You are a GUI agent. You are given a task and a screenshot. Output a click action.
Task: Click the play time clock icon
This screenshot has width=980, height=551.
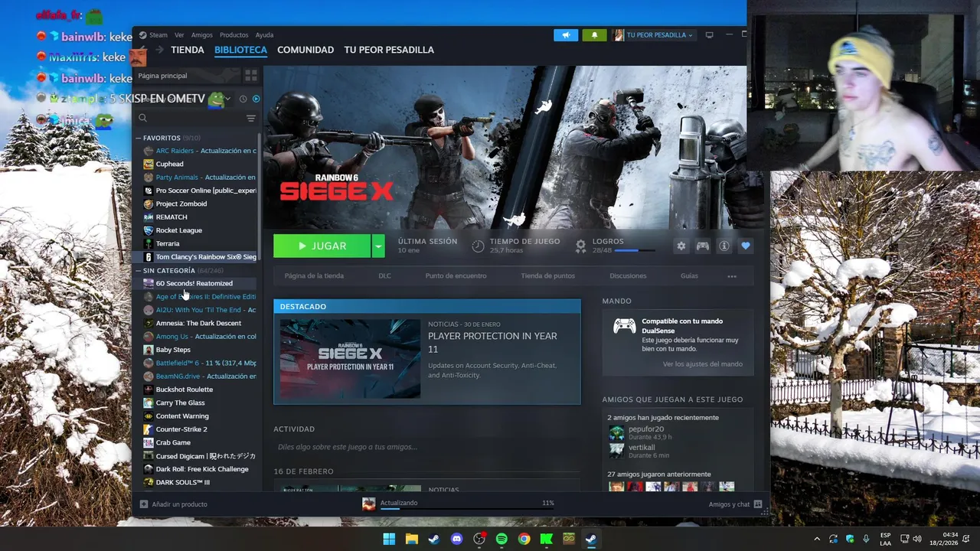pos(478,246)
